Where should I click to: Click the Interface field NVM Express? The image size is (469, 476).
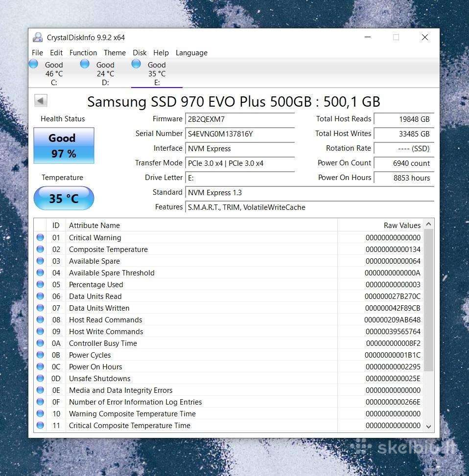click(240, 148)
